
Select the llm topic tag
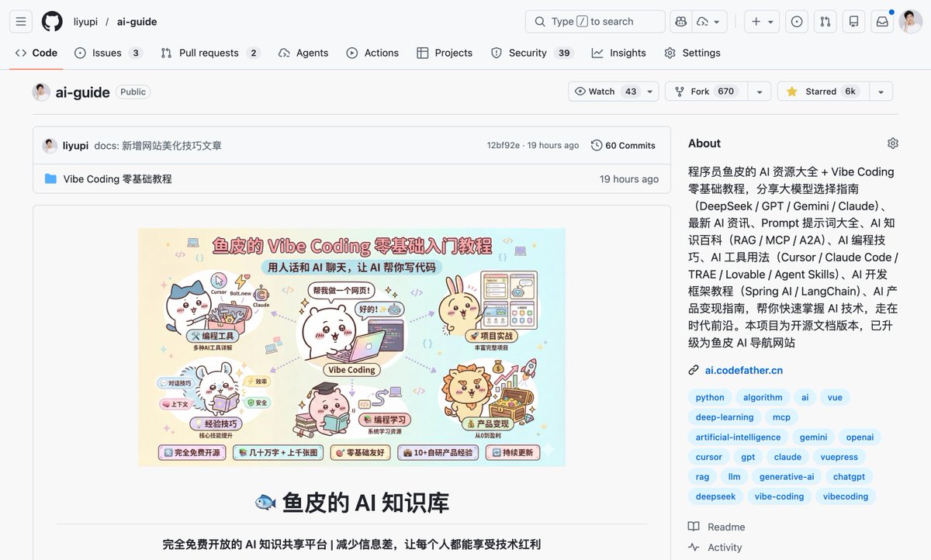[x=734, y=477]
